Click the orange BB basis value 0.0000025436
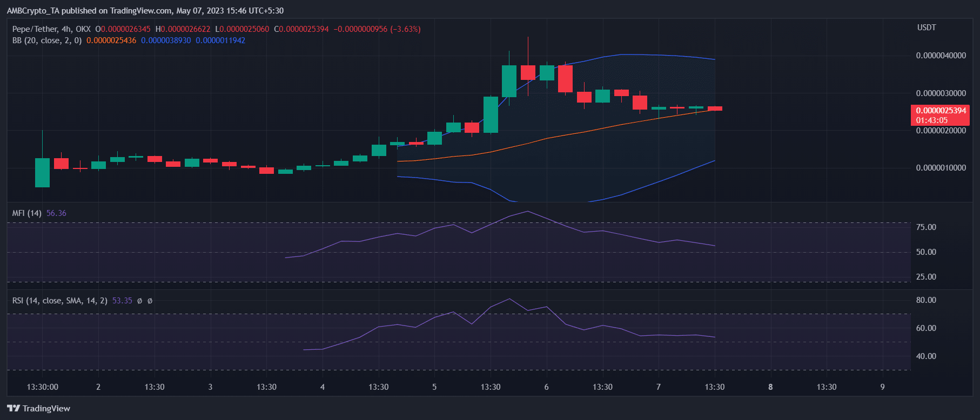Image resolution: width=980 pixels, height=420 pixels. click(x=111, y=40)
